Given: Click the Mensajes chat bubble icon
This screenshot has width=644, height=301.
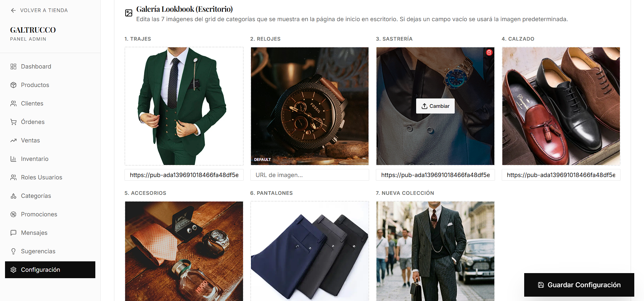Looking at the screenshot, I should click(x=13, y=233).
